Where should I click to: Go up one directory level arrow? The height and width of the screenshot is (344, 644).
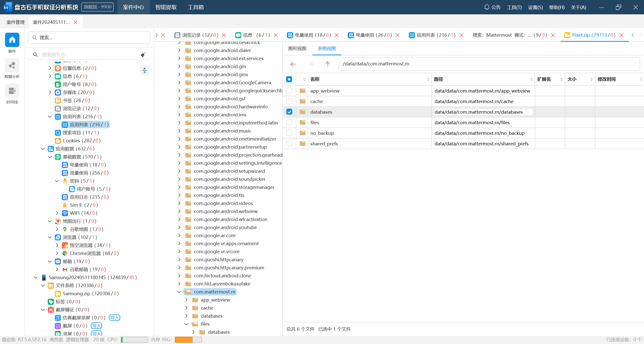328,64
